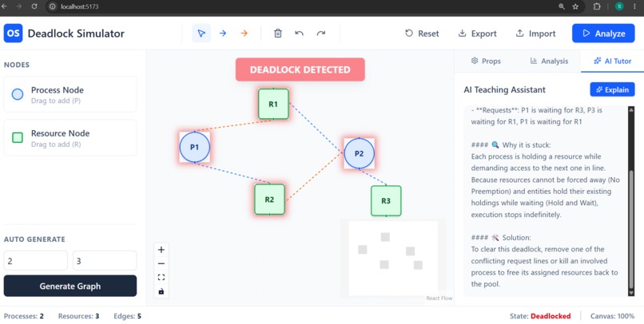
Task: Click the browser forward arrow
Action: tap(19, 6)
